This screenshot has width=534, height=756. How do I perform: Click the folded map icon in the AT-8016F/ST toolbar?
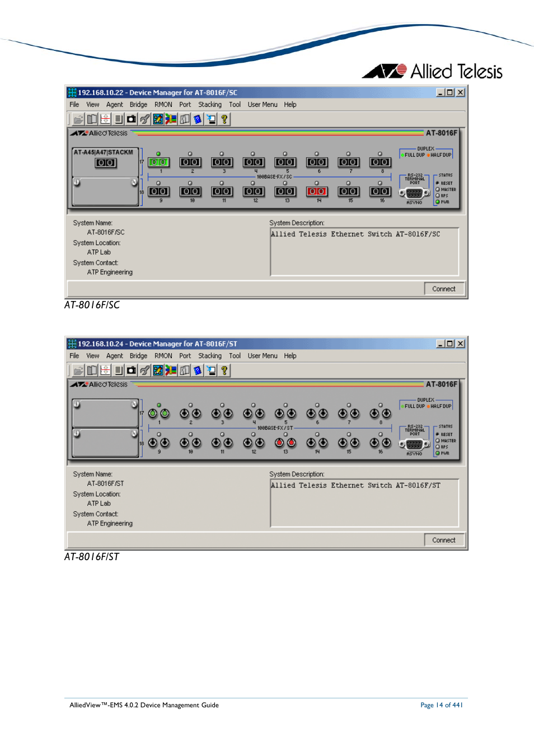click(185, 370)
